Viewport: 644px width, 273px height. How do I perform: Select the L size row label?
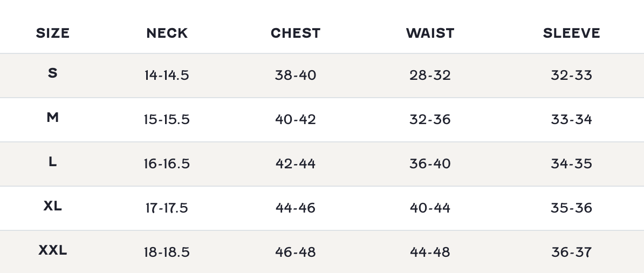tap(53, 161)
